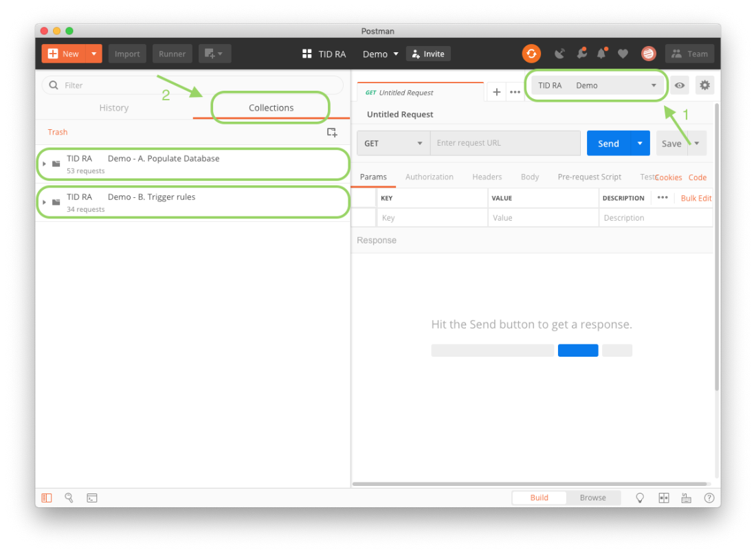Viewport: 756px width, 554px height.
Task: Select the Params tab
Action: [373, 177]
